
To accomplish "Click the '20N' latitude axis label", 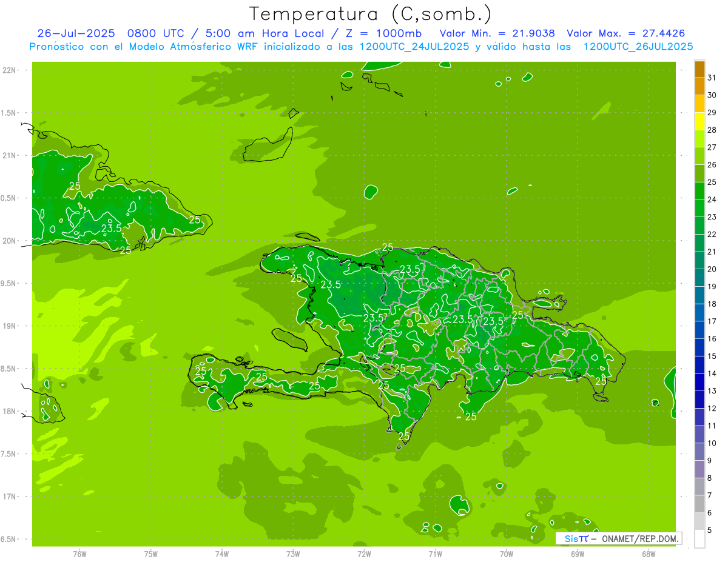I will tap(8, 241).
